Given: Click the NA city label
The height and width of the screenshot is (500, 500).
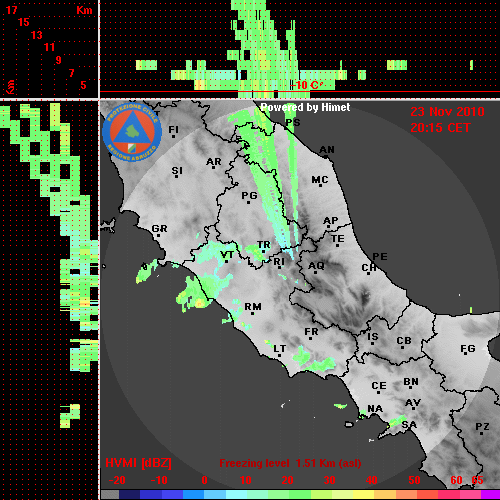Looking at the screenshot, I should (375, 409).
